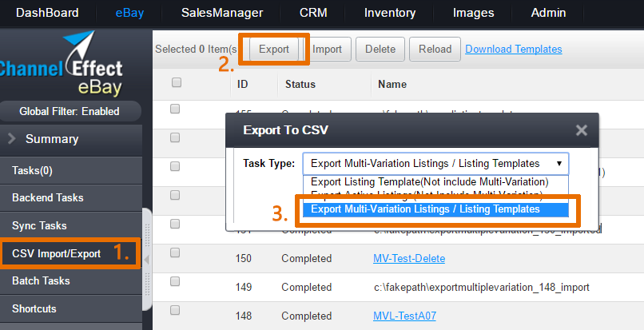Click Completed status of row 150
The image size is (644, 330).
pos(306,259)
